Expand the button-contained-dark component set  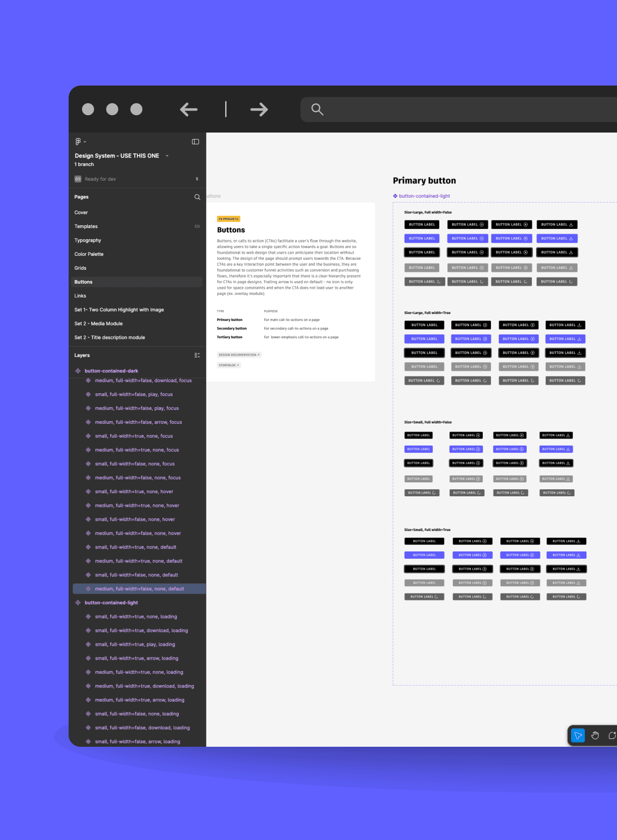pyautogui.click(x=111, y=371)
